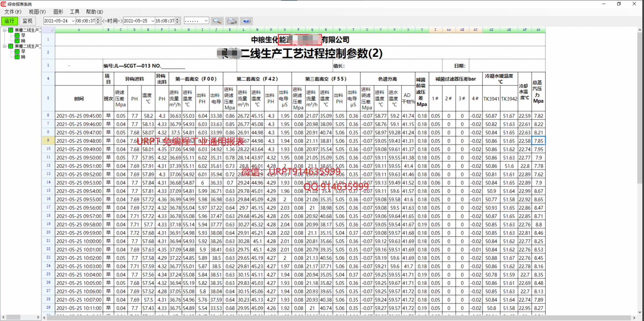Click the green icon of first 果糖二线生产 node

[x=11, y=30]
